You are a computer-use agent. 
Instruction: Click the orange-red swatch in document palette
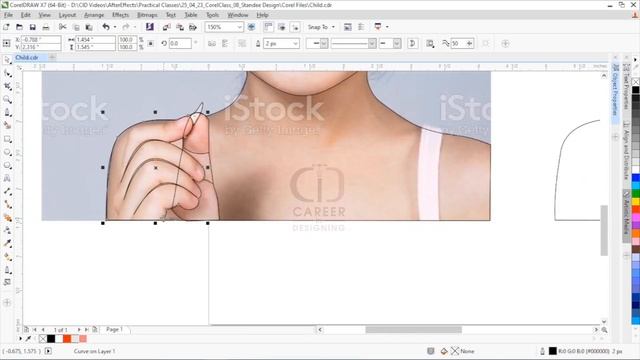67,338
